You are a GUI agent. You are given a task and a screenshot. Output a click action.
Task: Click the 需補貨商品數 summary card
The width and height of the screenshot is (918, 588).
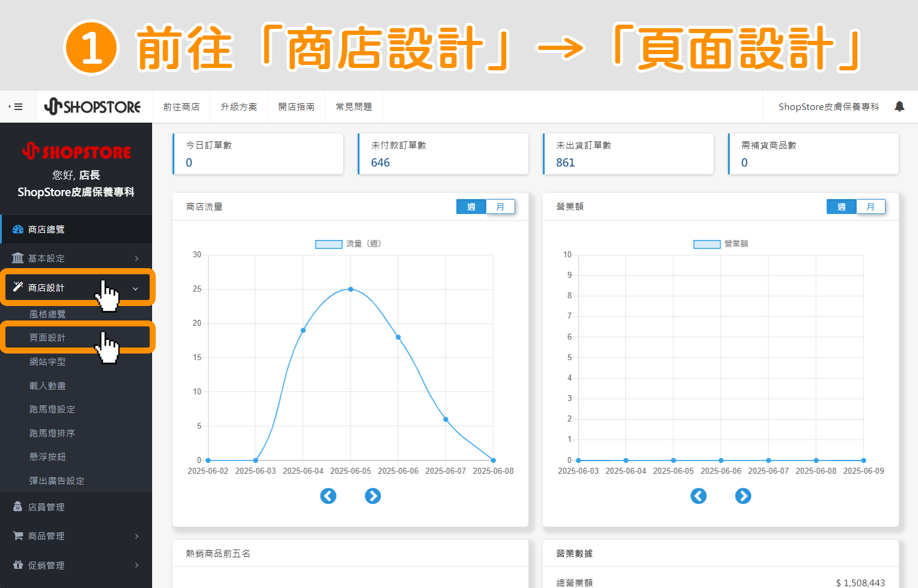813,154
